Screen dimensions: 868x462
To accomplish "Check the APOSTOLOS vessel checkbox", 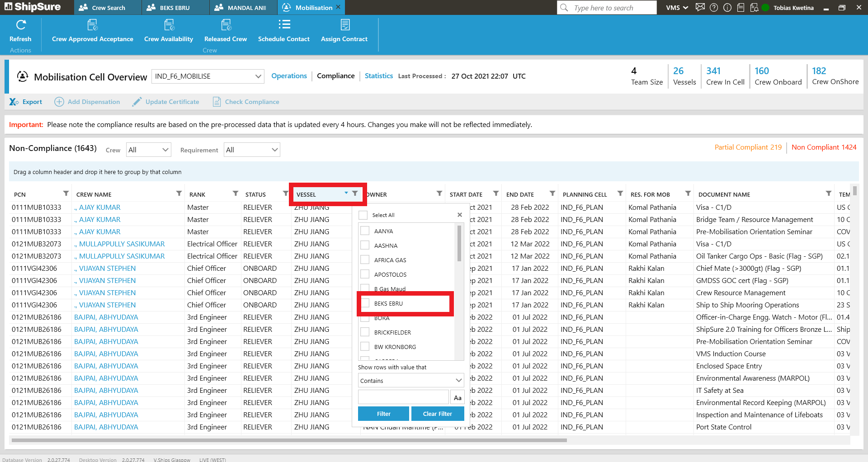I will coord(365,274).
